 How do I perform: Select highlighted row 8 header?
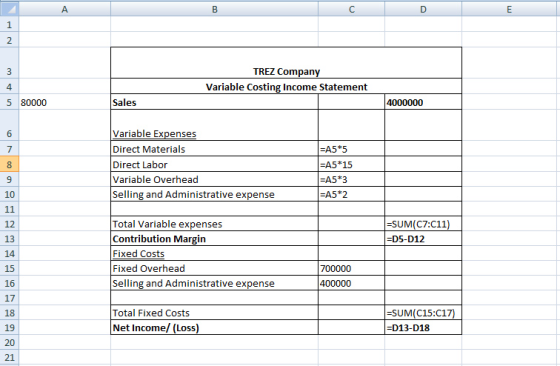(9, 165)
